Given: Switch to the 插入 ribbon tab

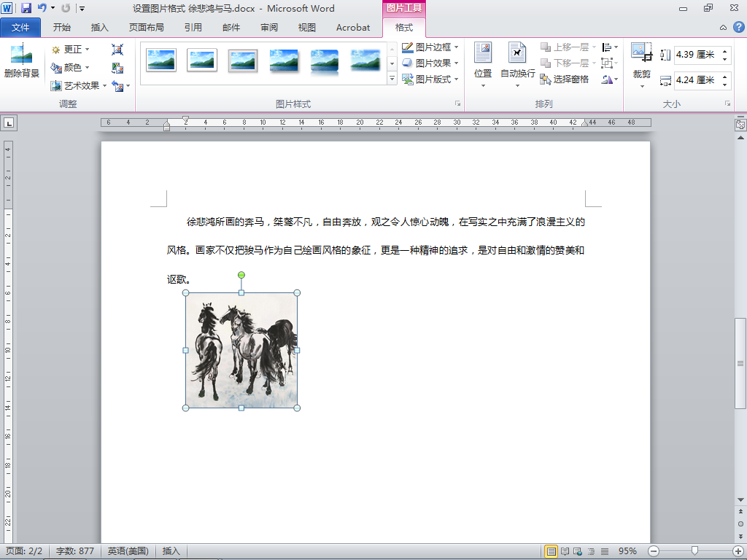Looking at the screenshot, I should click(99, 28).
